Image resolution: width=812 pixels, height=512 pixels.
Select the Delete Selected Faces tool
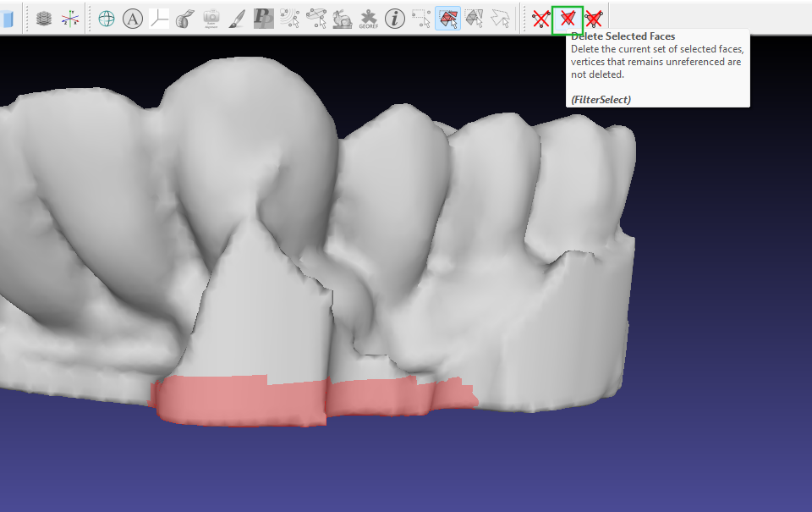click(x=567, y=17)
